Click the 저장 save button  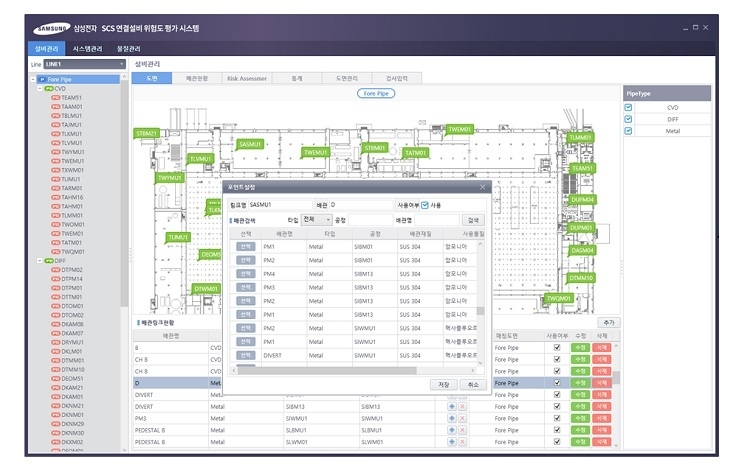[x=443, y=385]
